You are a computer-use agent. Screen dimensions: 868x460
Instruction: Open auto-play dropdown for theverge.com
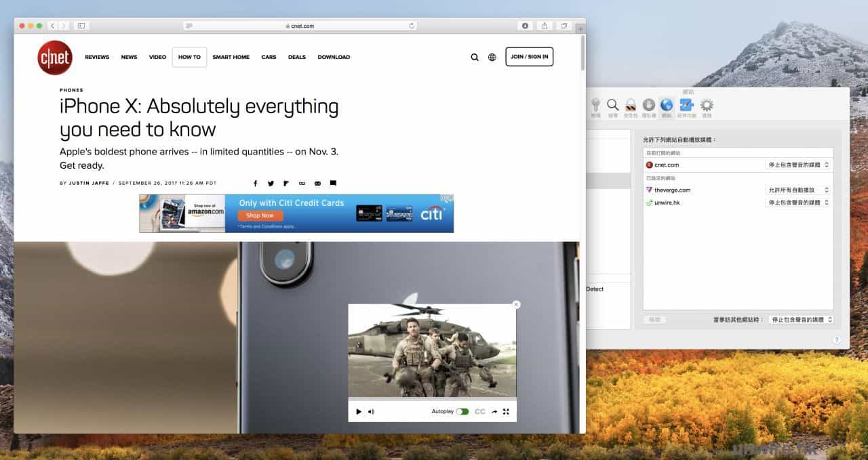(x=798, y=190)
